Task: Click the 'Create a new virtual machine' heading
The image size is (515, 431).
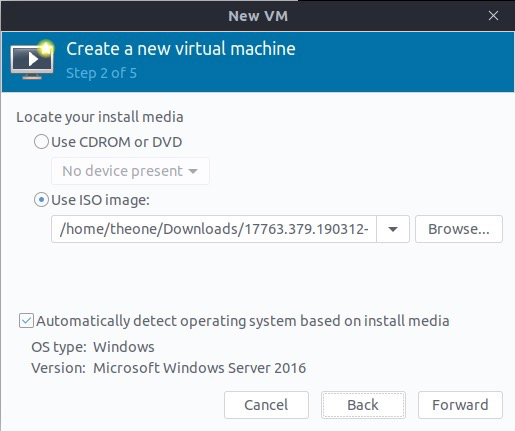Action: [x=181, y=49]
